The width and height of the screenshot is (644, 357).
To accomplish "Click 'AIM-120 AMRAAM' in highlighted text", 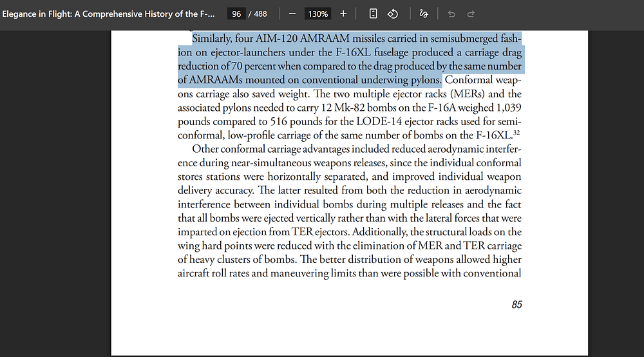I will pyautogui.click(x=302, y=39).
